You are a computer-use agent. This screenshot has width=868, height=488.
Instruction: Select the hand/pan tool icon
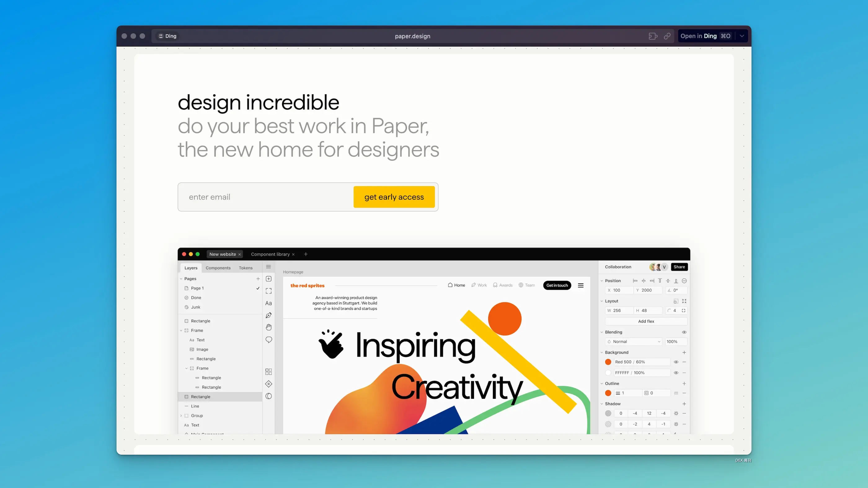click(269, 327)
